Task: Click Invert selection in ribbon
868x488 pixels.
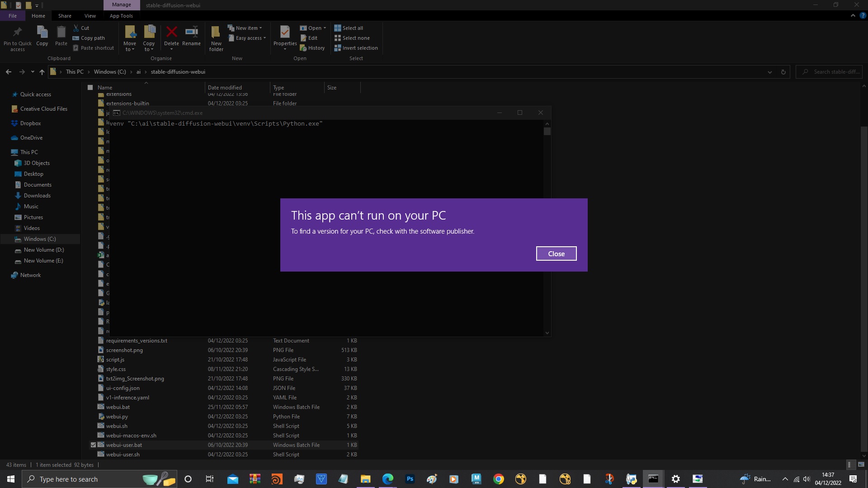Action: pyautogui.click(x=359, y=48)
